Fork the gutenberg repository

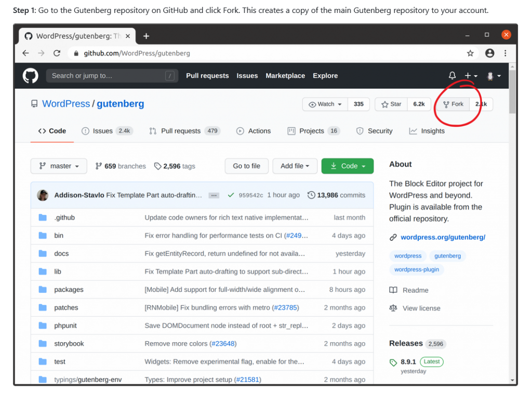coord(453,104)
